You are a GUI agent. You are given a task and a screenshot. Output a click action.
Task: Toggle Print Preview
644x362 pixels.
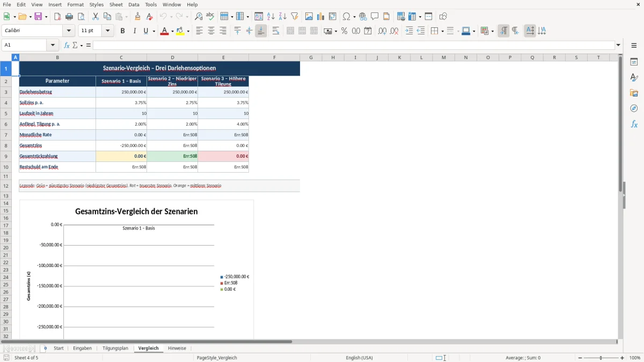point(81,17)
